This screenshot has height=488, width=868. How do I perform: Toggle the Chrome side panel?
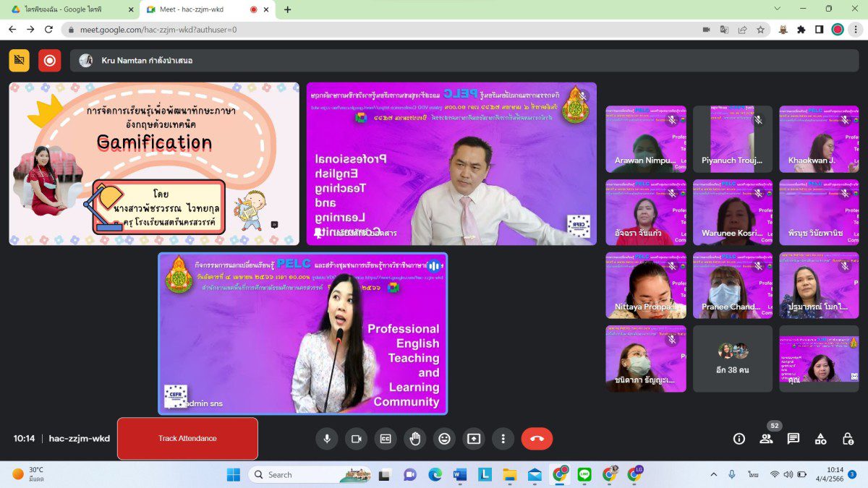pyautogui.click(x=820, y=30)
